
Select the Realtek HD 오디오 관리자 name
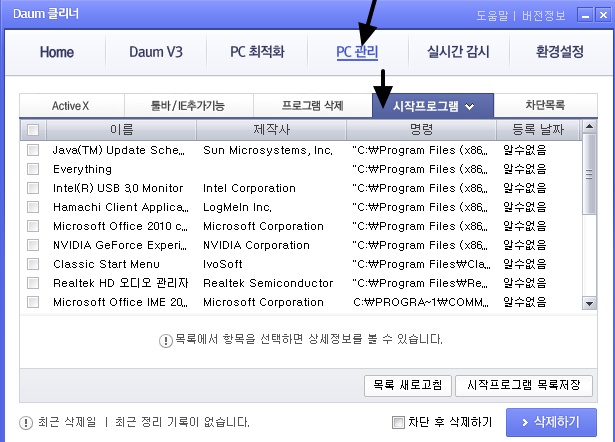pyautogui.click(x=121, y=283)
